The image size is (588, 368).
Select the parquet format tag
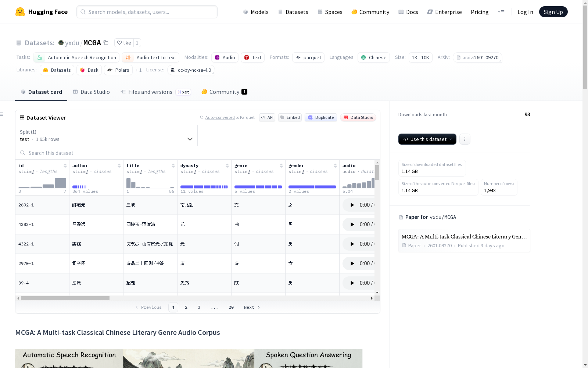click(308, 57)
